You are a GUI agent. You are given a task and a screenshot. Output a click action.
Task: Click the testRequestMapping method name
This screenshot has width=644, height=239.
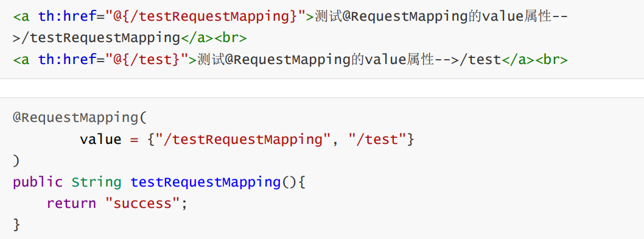pyautogui.click(x=205, y=182)
